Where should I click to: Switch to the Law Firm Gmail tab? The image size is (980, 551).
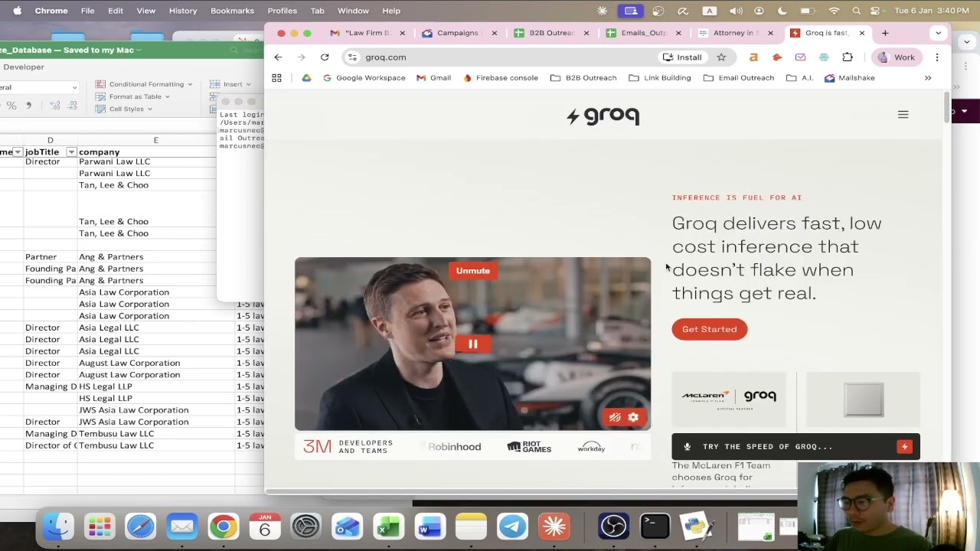[x=367, y=33]
